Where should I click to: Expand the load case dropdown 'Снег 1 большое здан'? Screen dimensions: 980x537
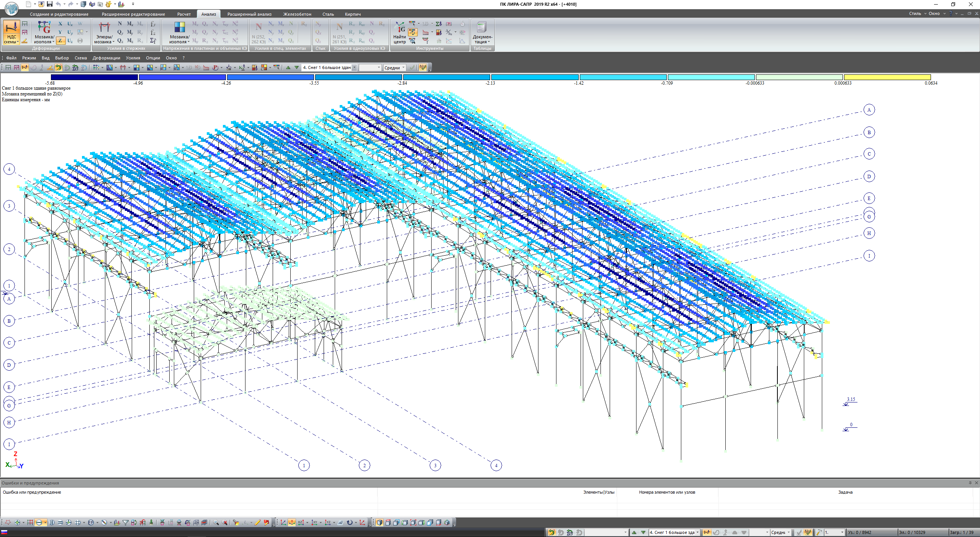pyautogui.click(x=354, y=67)
